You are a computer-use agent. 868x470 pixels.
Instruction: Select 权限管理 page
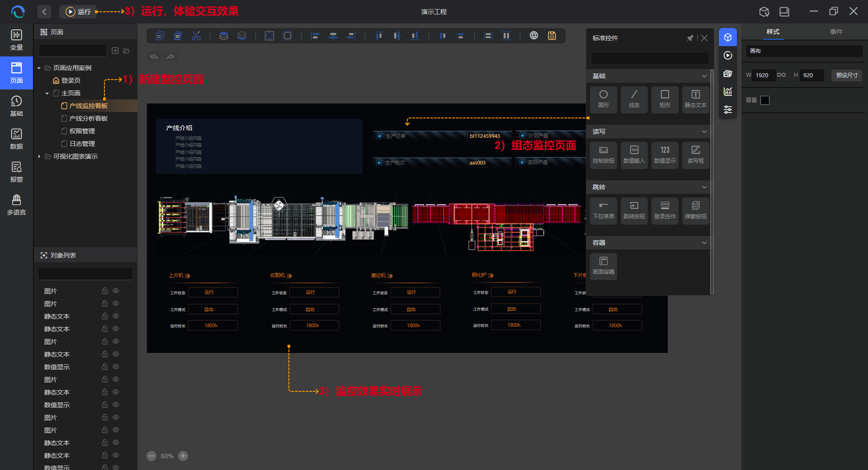[x=82, y=131]
